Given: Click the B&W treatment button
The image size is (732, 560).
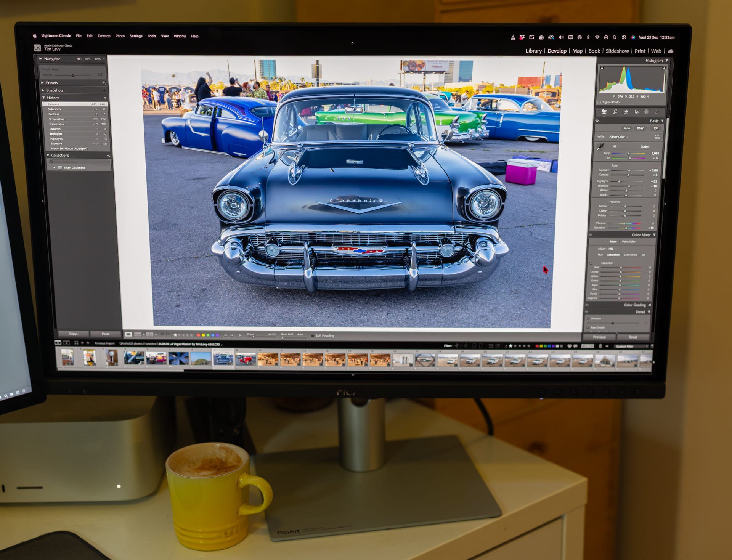Looking at the screenshot, I should point(640,128).
